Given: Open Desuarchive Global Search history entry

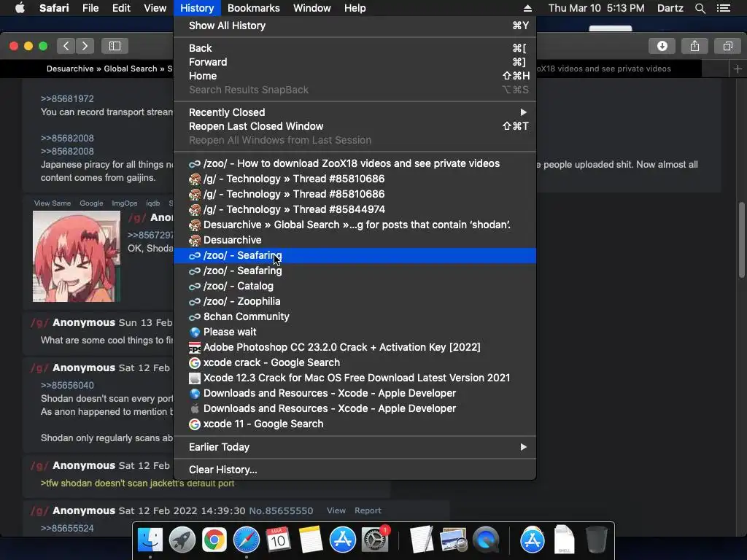Looking at the screenshot, I should [x=355, y=225].
